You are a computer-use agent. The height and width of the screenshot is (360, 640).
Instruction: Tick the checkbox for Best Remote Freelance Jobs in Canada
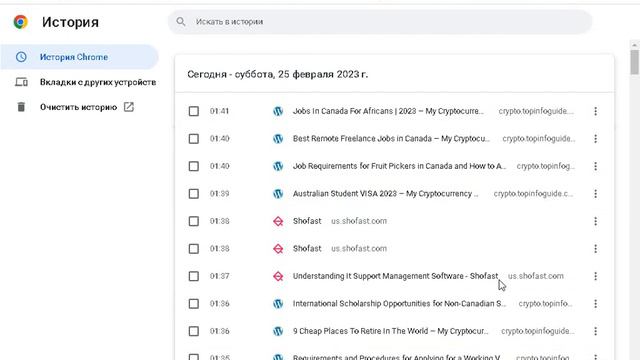[x=194, y=139]
